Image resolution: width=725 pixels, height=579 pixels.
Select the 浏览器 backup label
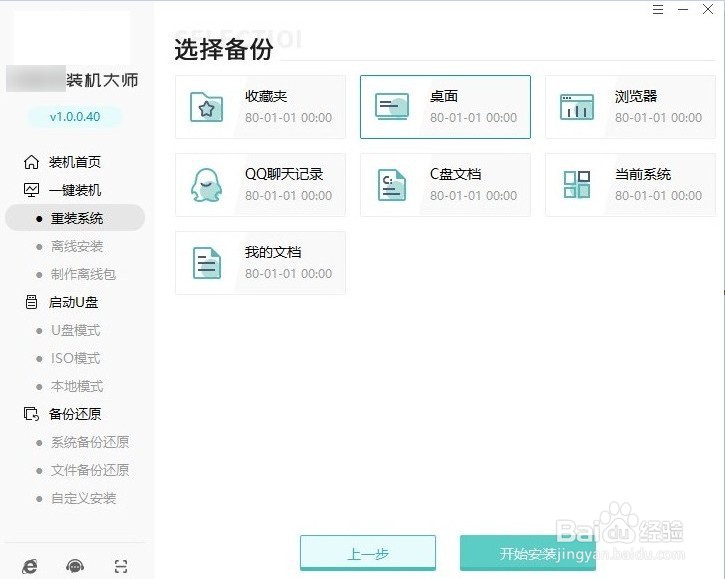[636, 96]
